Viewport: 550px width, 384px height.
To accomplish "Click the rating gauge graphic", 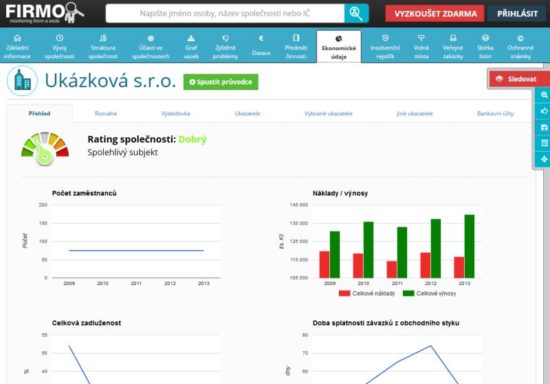I will tap(45, 148).
